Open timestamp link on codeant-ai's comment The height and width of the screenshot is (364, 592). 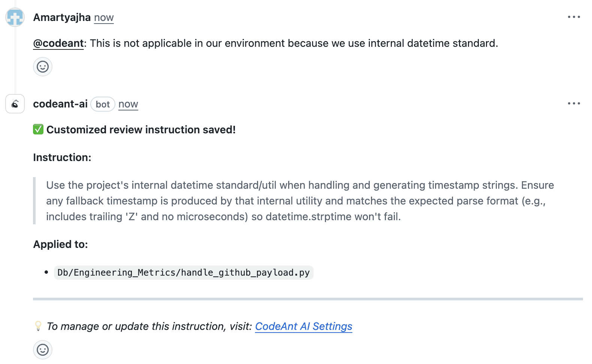tap(128, 104)
